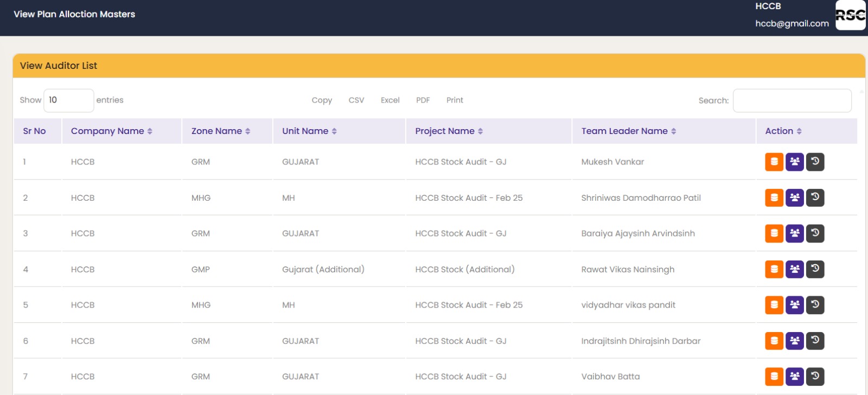The height and width of the screenshot is (395, 868).
Task: Click orange database icon for Rawat Vikas Nainsingh
Action: 774,269
